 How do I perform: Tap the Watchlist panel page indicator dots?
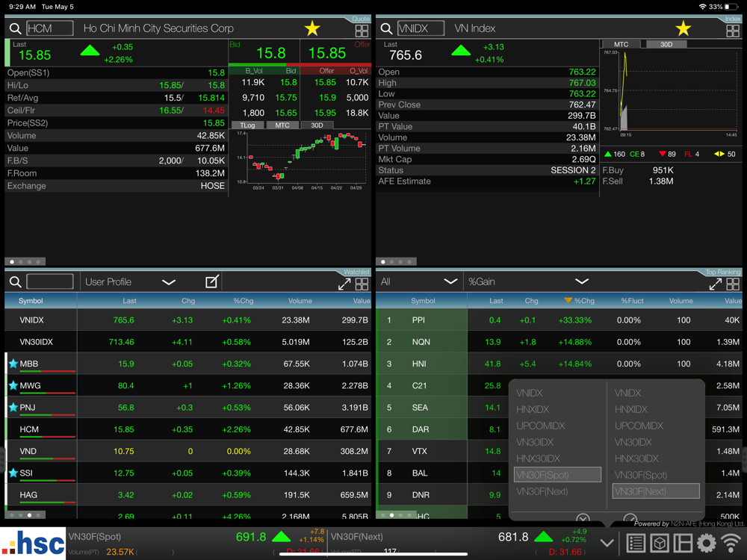point(25,514)
